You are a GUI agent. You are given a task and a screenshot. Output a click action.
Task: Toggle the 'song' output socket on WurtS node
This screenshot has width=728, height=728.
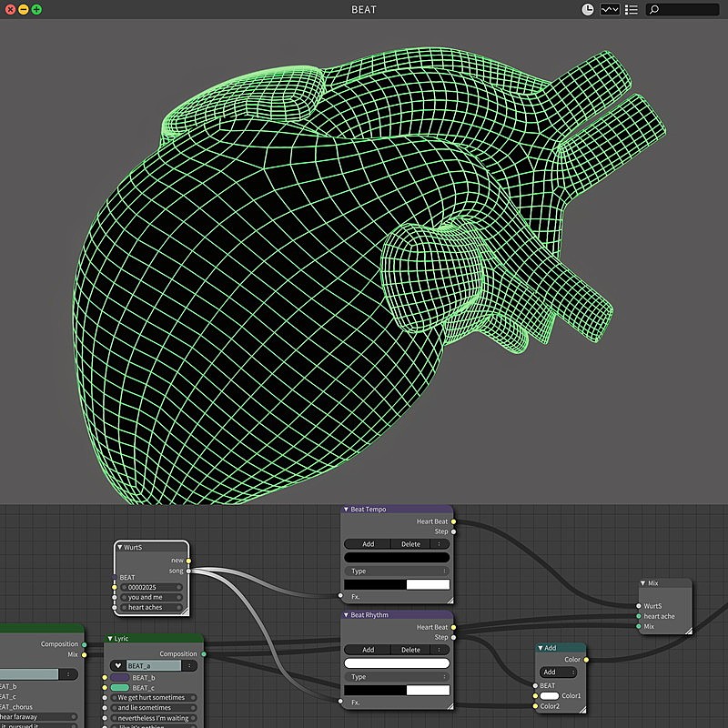188,571
